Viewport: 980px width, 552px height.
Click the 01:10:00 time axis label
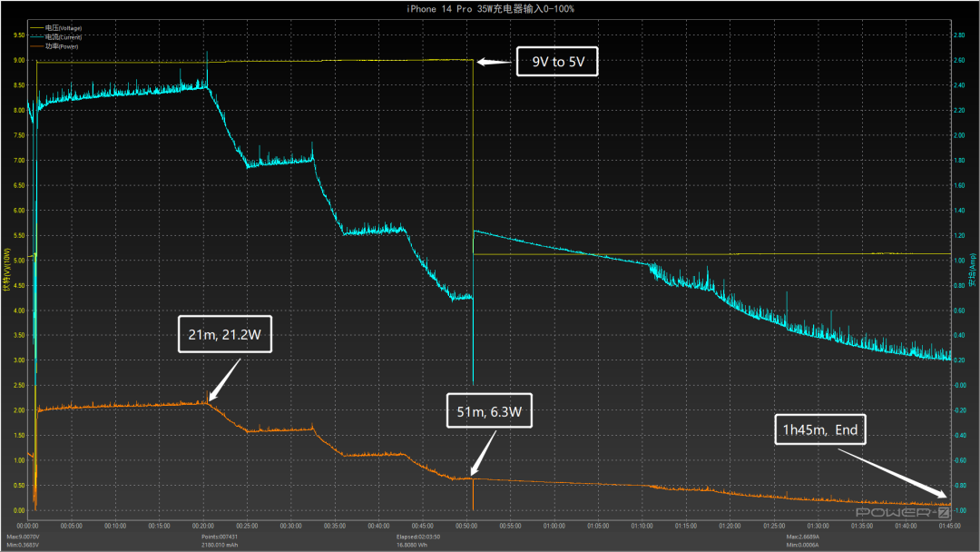click(642, 527)
